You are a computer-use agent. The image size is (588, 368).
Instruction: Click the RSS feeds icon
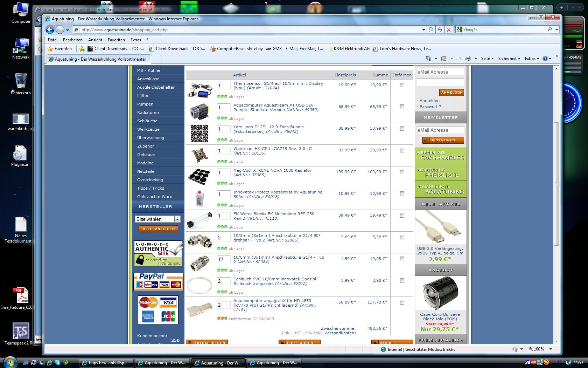coord(444,59)
